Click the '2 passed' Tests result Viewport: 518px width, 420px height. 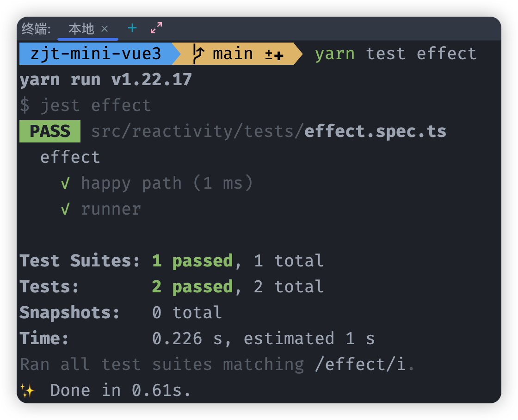[192, 287]
